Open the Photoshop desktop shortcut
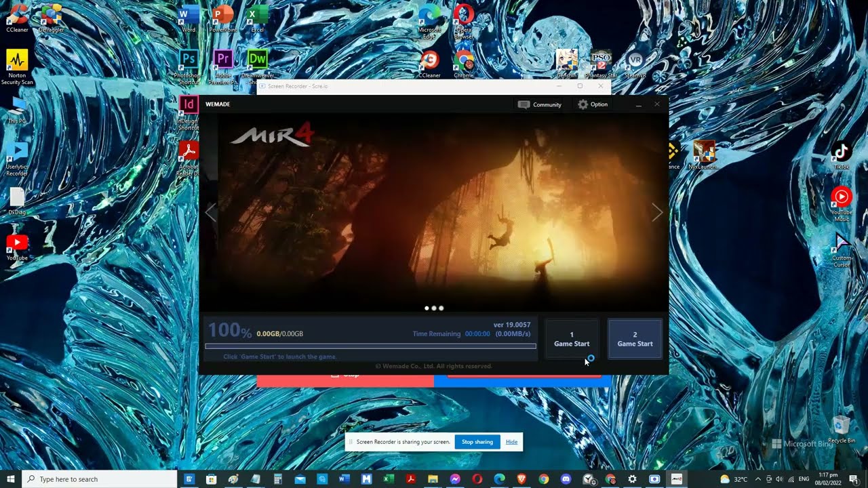This screenshot has width=868, height=488. click(188, 66)
